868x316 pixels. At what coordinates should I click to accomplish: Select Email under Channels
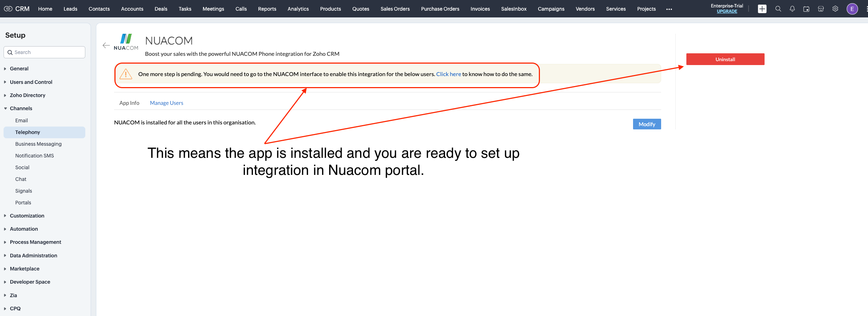[21, 120]
